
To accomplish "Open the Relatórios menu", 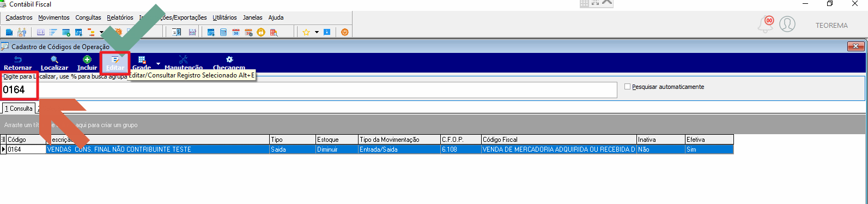I will (x=120, y=17).
